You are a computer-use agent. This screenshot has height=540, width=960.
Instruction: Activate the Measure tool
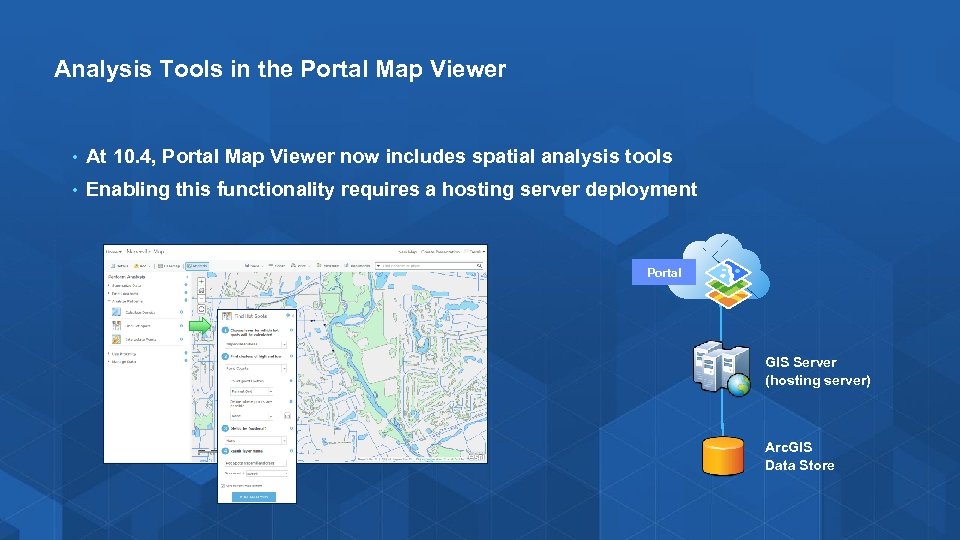(328, 266)
